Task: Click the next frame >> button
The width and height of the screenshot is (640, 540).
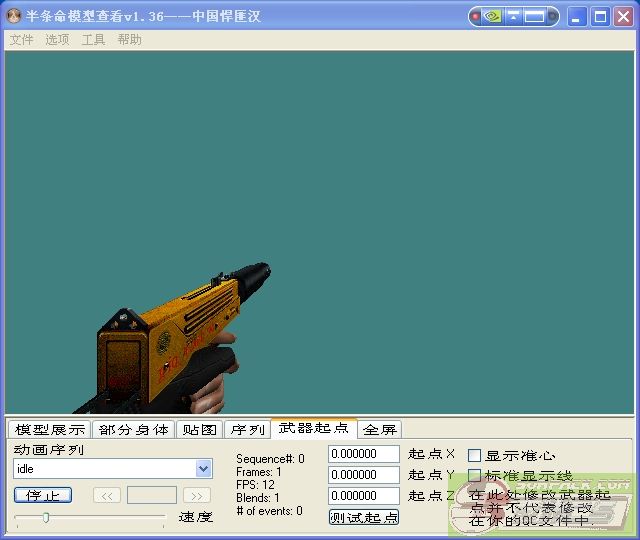Action: [197, 495]
